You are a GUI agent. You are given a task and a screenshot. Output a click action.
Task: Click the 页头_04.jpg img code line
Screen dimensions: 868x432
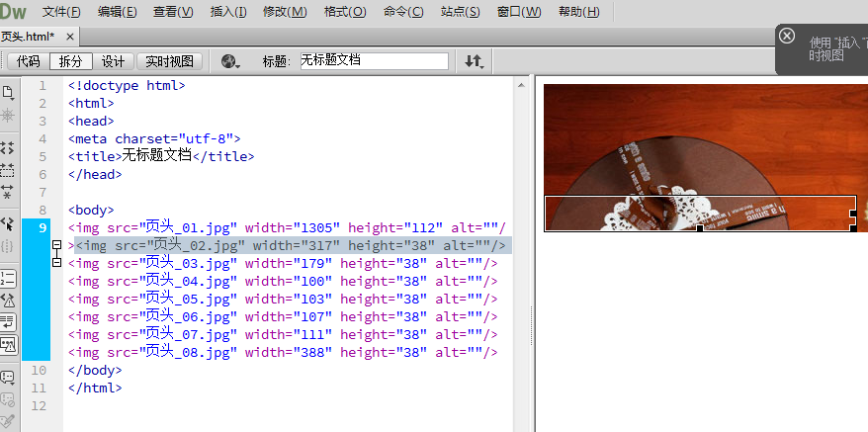(x=283, y=281)
